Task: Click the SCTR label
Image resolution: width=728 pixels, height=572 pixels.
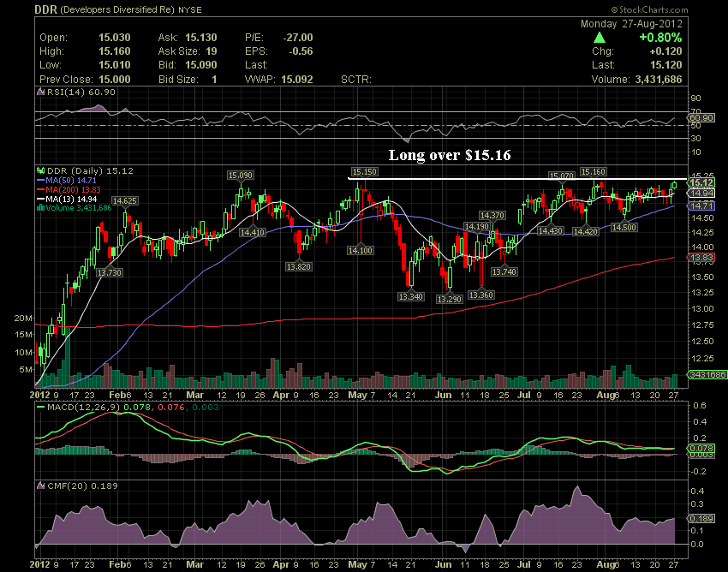Action: (x=356, y=80)
